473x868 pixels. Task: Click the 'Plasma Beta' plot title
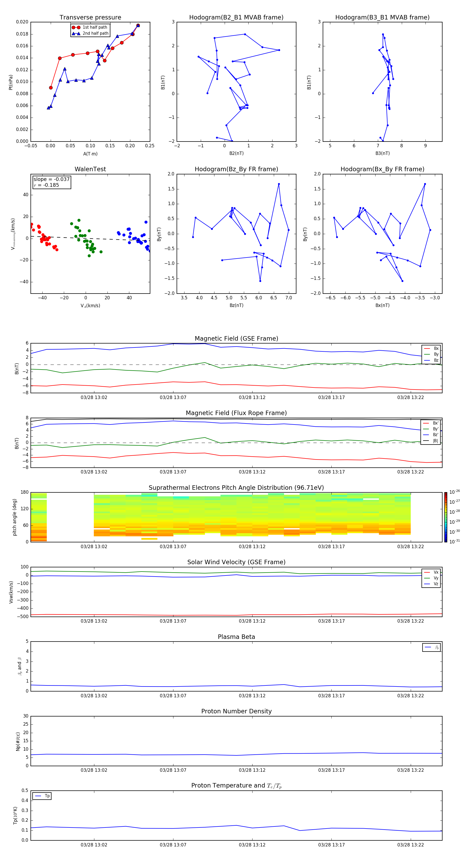tap(236, 637)
